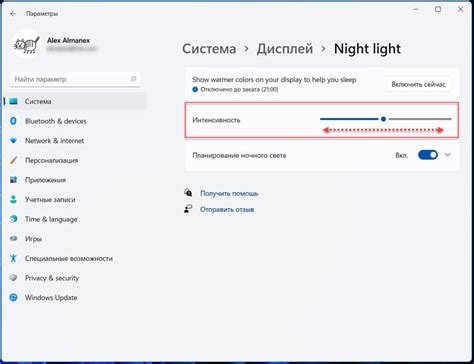Screen dimensions: 474x364
Task: Click the Приложения apps icon
Action: (x=13, y=180)
